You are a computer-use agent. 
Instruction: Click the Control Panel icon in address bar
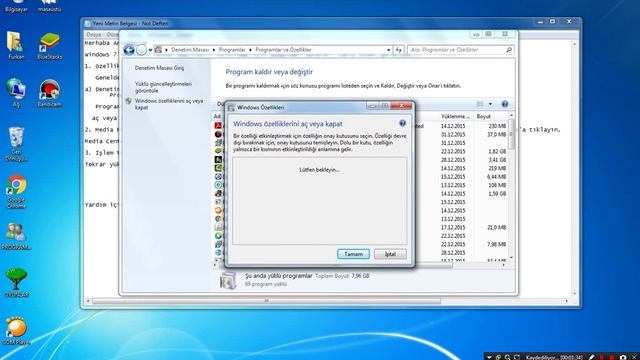tap(158, 50)
